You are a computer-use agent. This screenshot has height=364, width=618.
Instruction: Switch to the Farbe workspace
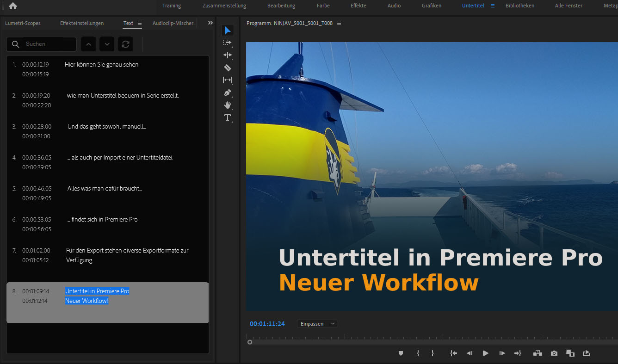[323, 6]
